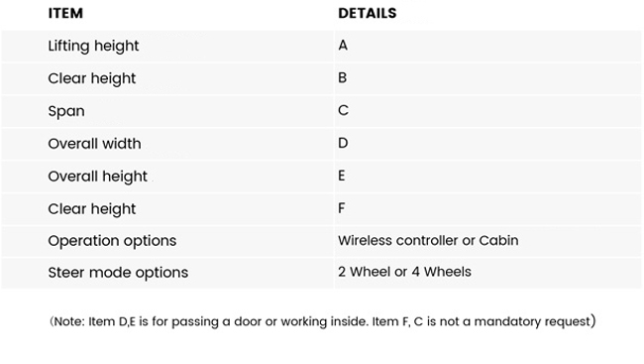Click Wireless controller or Cabin text
Screen dimensions: 644x364
[428, 240]
